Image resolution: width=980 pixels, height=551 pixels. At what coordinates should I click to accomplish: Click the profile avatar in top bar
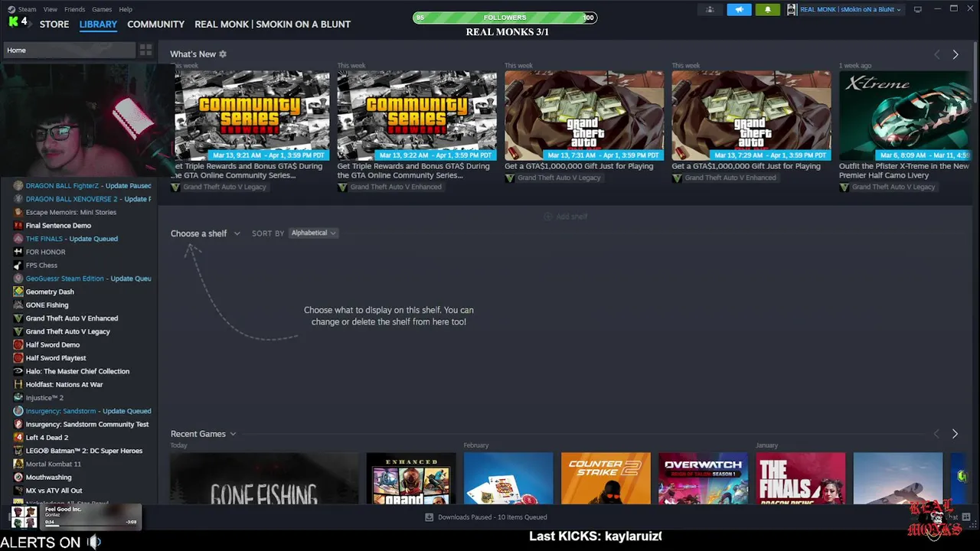(792, 9)
